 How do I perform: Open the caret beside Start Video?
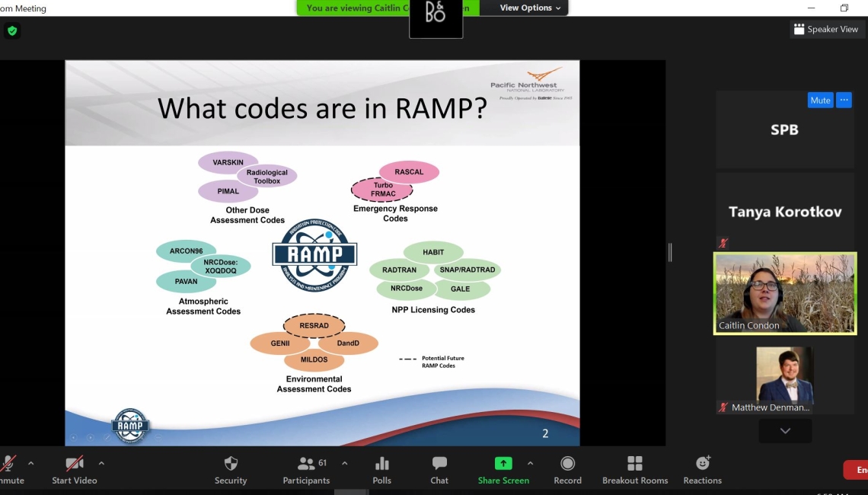[x=101, y=463]
